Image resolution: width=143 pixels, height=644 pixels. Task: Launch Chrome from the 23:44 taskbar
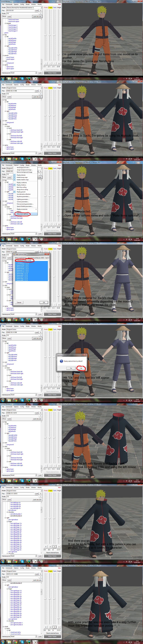click(16, 642)
